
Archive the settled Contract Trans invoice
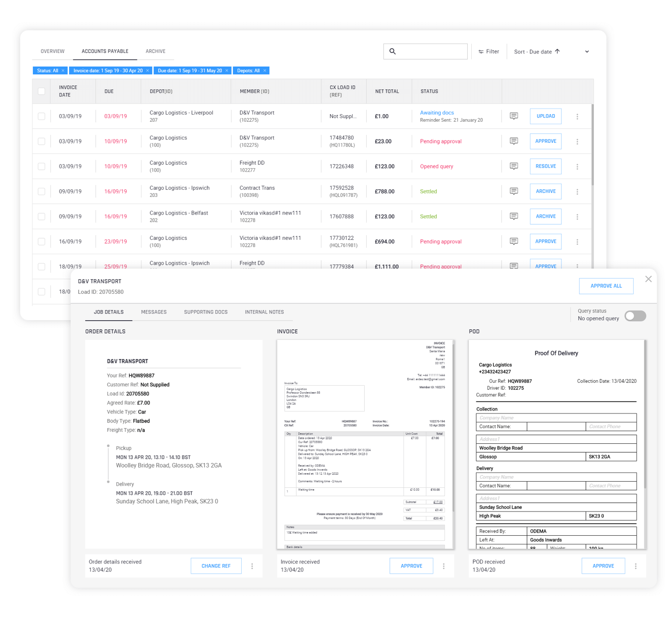(x=545, y=191)
